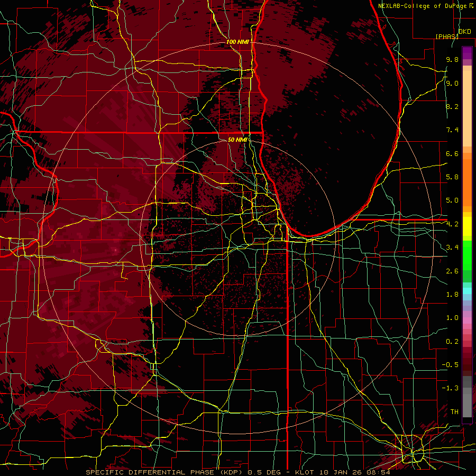Image resolution: width=476 pixels, height=476 pixels.
Task: Click the TH threshold label on the scale
Action: point(454,412)
